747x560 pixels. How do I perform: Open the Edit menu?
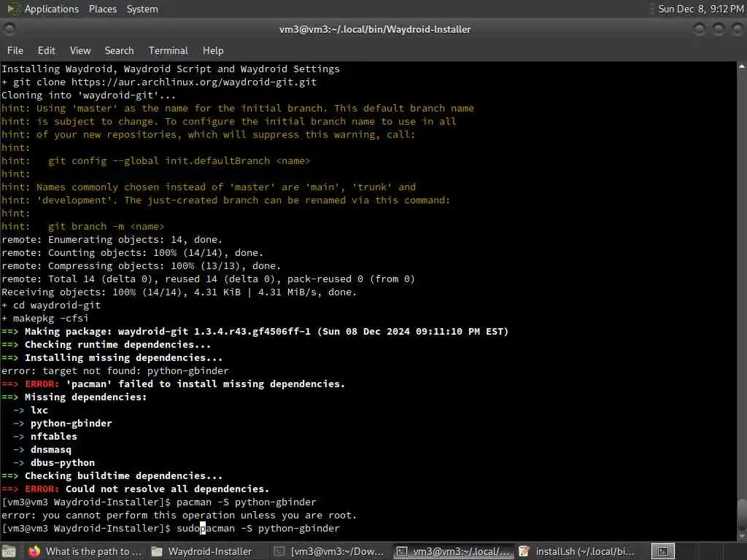click(x=46, y=50)
